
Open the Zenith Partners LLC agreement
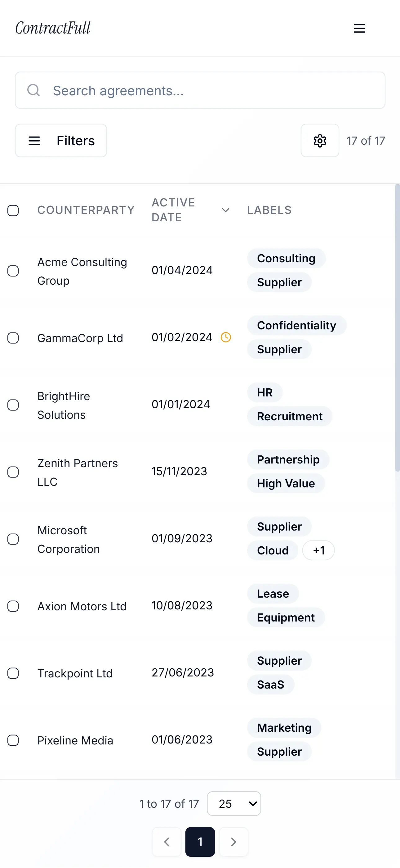78,472
